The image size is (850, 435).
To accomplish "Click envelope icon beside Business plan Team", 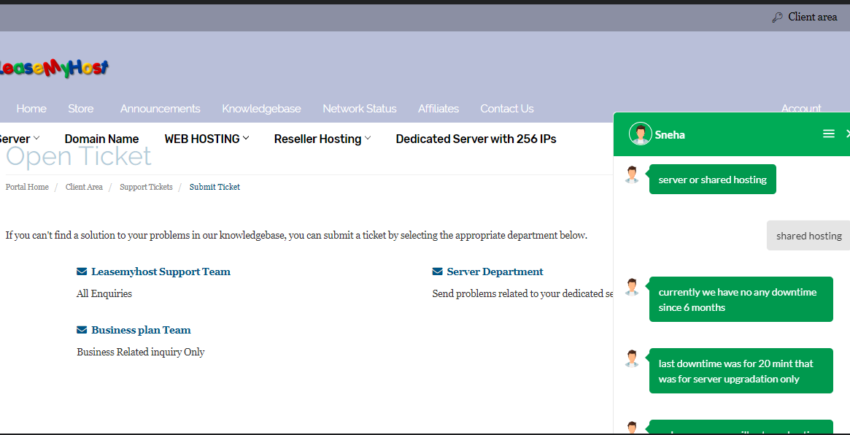I will [x=82, y=330].
